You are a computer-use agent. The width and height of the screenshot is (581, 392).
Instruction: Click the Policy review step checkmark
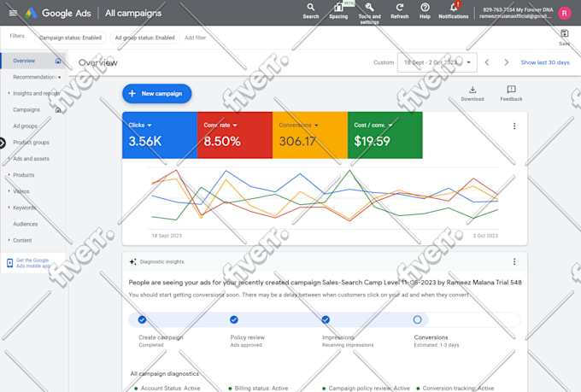234,319
